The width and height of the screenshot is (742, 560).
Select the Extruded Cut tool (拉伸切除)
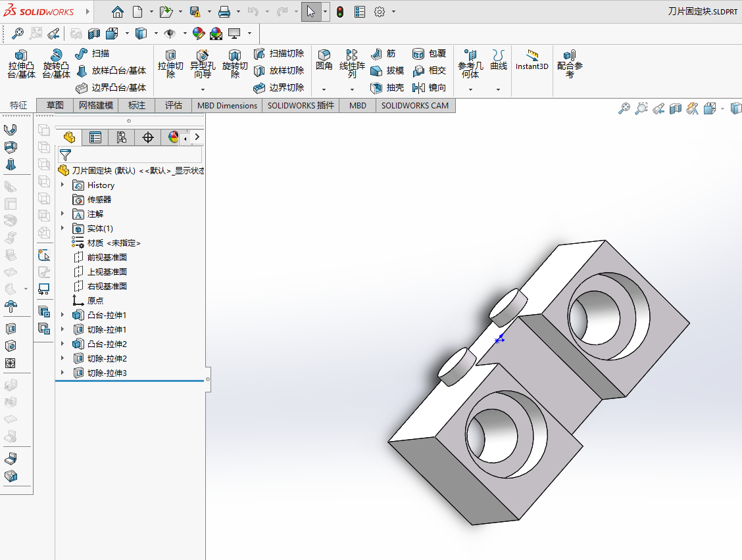pyautogui.click(x=170, y=64)
